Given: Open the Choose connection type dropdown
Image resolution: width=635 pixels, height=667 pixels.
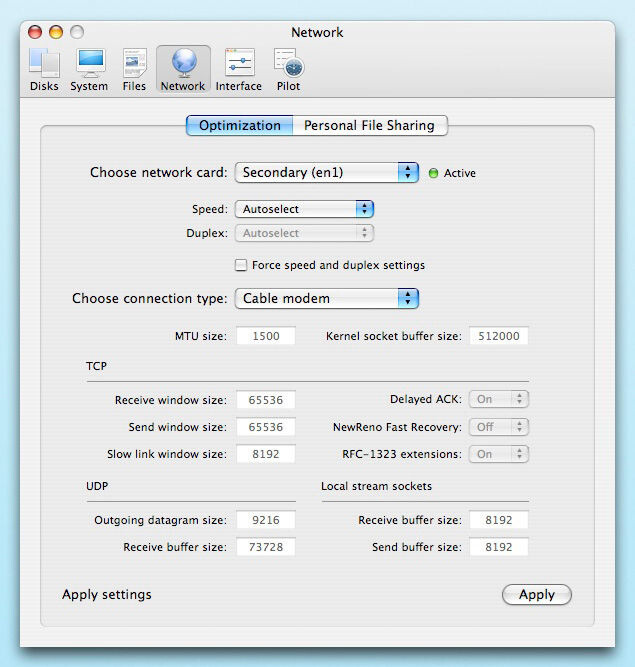Looking at the screenshot, I should coord(327,298).
